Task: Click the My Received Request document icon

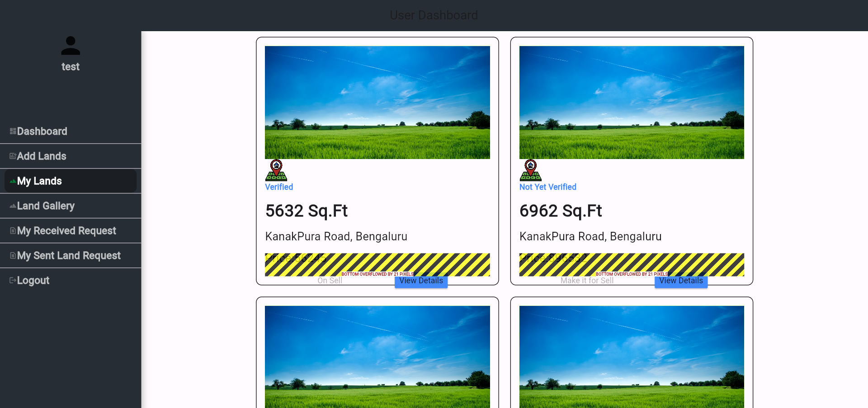Action: point(13,231)
